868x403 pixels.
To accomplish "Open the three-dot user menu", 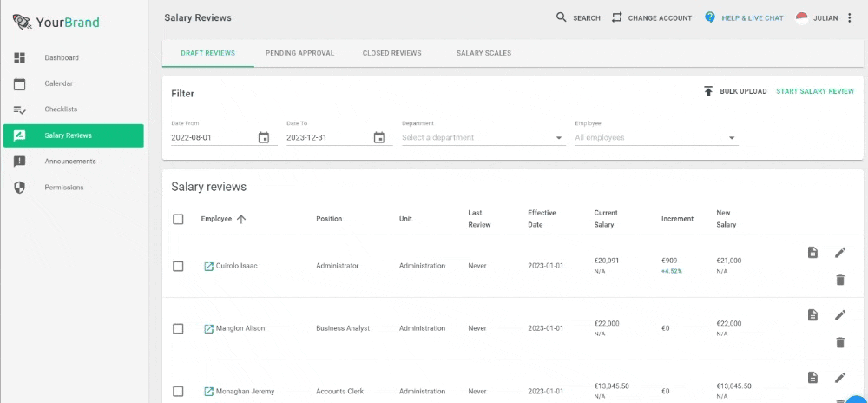I will point(850,17).
